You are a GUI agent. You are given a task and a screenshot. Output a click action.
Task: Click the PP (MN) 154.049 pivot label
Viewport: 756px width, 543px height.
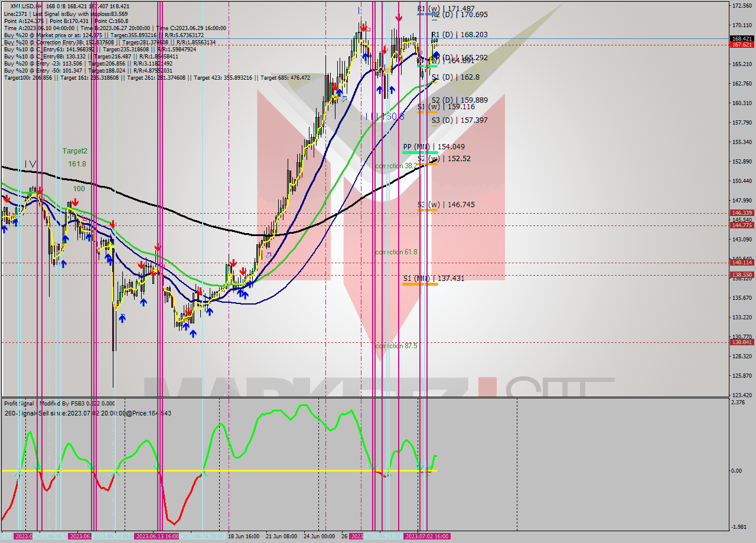point(434,147)
